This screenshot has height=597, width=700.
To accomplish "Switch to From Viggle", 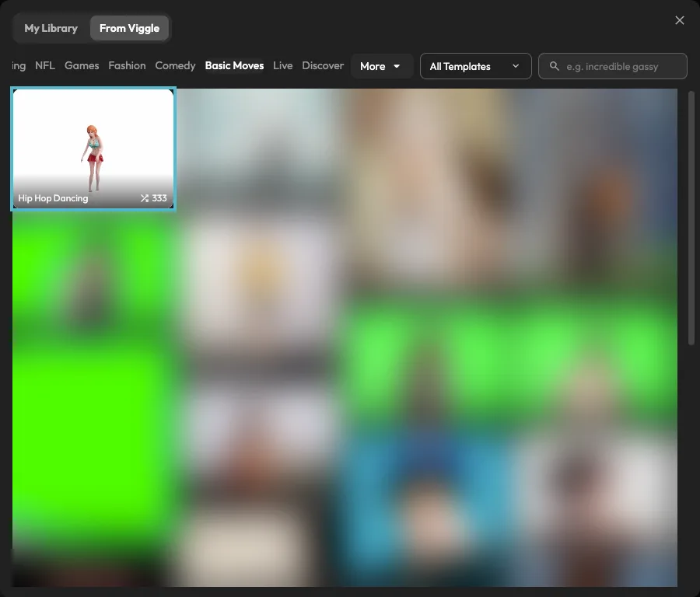I will tap(129, 28).
